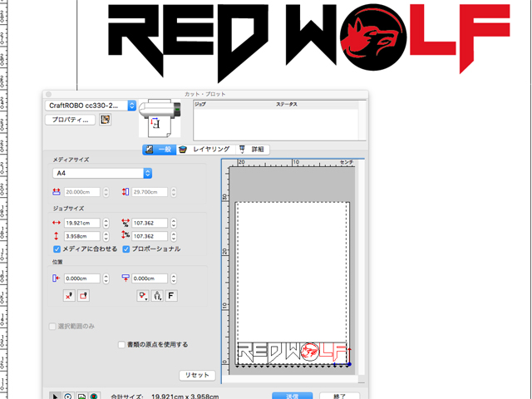The image size is (532, 399).
Task: Open the rotate job icon dropdown
Action: click(157, 296)
